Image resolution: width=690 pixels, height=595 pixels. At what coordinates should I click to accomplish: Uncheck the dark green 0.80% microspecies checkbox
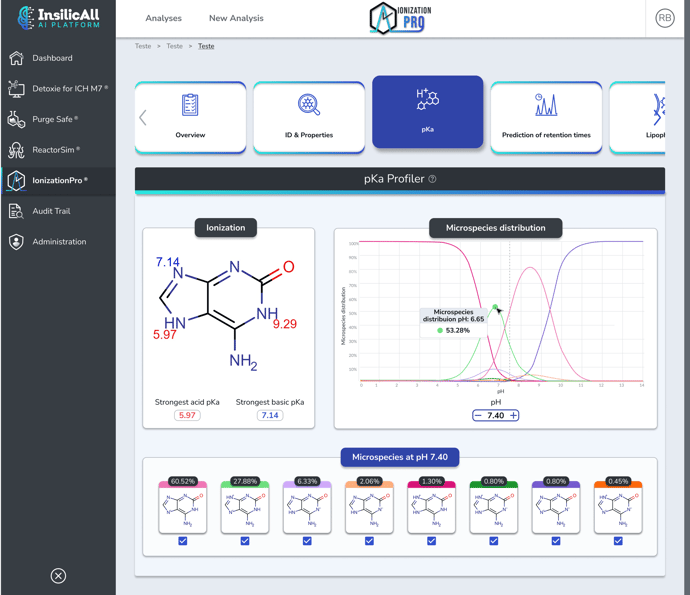coord(494,541)
